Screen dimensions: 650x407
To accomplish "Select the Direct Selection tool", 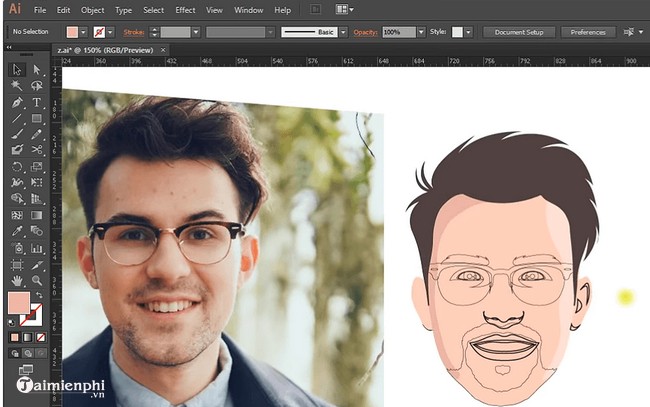I will click(37, 70).
